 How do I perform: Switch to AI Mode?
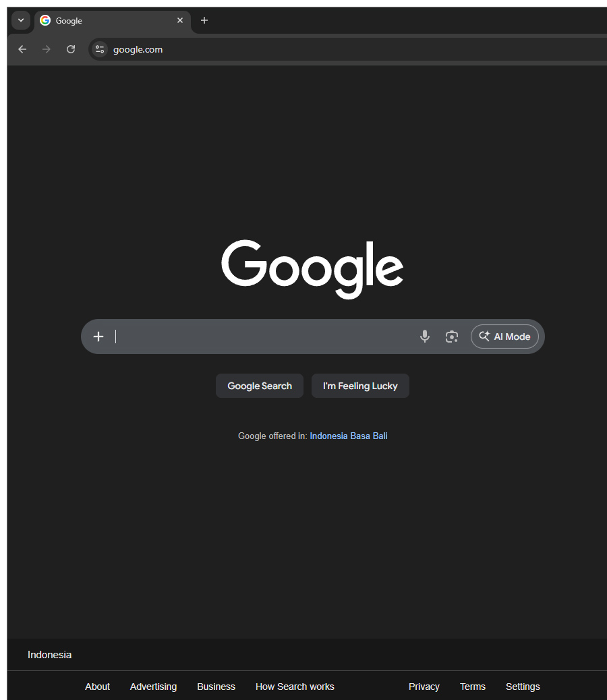(x=504, y=337)
